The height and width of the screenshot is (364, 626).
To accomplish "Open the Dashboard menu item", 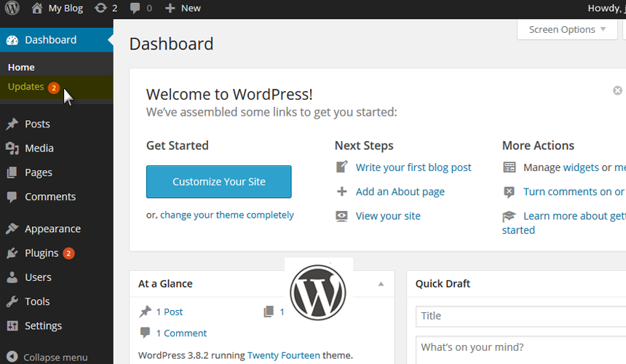I will (x=57, y=40).
